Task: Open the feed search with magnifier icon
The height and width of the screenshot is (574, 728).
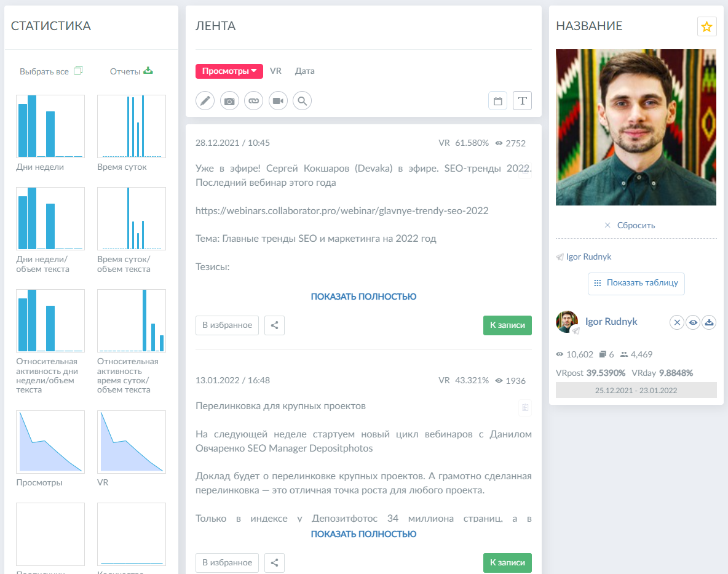Action: pyautogui.click(x=302, y=100)
